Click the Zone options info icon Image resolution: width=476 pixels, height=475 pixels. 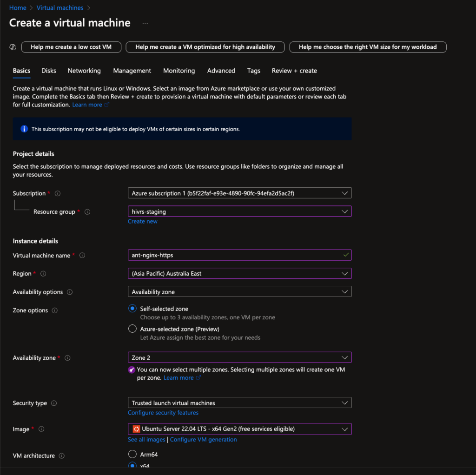click(x=55, y=310)
